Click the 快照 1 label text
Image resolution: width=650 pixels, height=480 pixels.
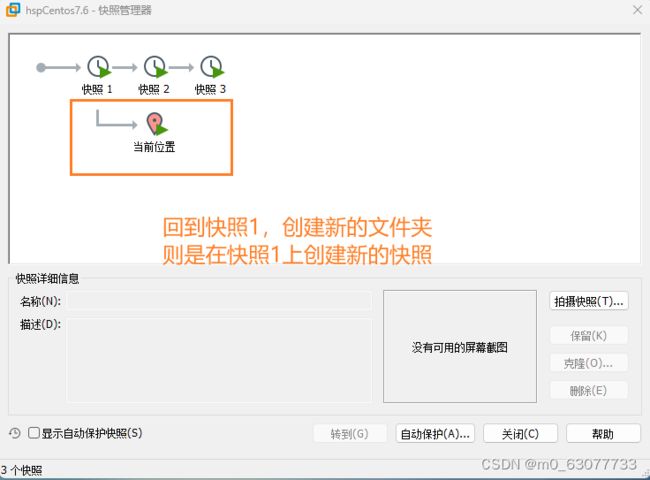97,89
